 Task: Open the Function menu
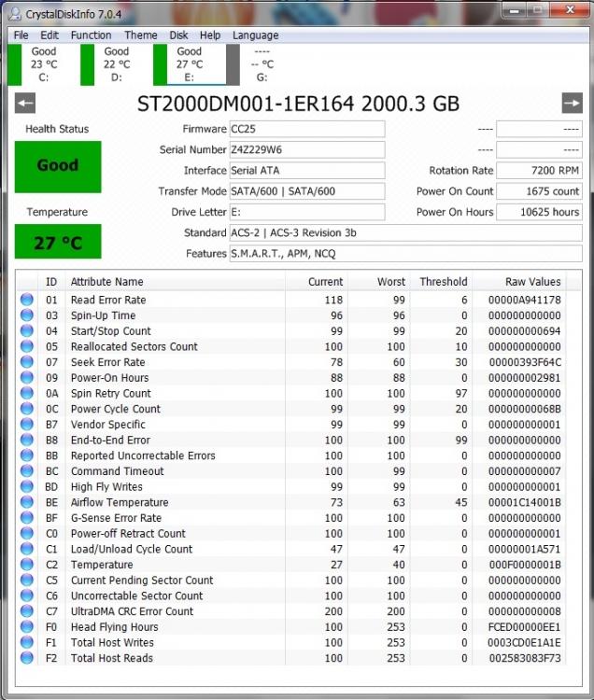click(92, 35)
